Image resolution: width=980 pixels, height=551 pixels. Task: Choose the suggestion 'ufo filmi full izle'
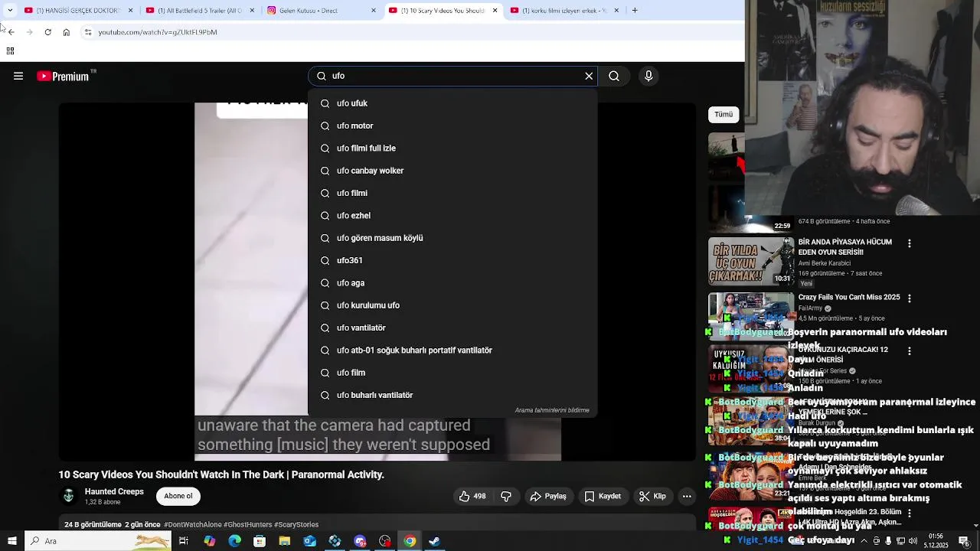coord(452,148)
